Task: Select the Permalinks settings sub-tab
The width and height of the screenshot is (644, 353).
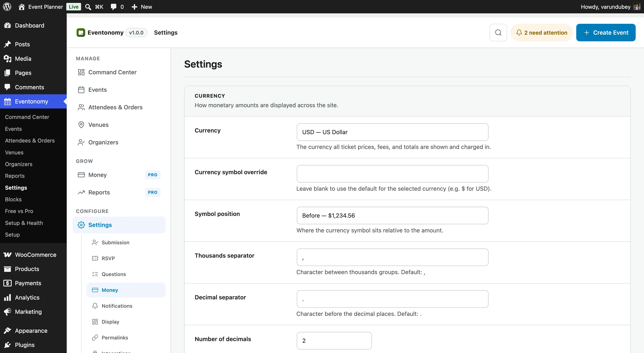Action: click(126, 338)
